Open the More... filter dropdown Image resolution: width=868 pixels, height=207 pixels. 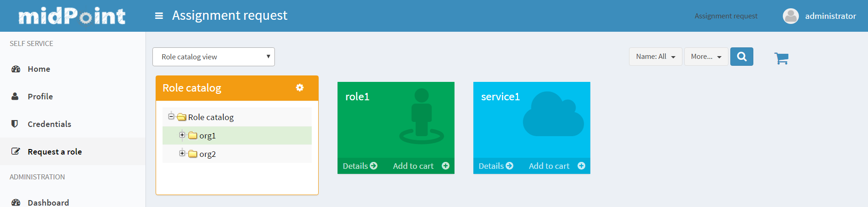click(706, 57)
